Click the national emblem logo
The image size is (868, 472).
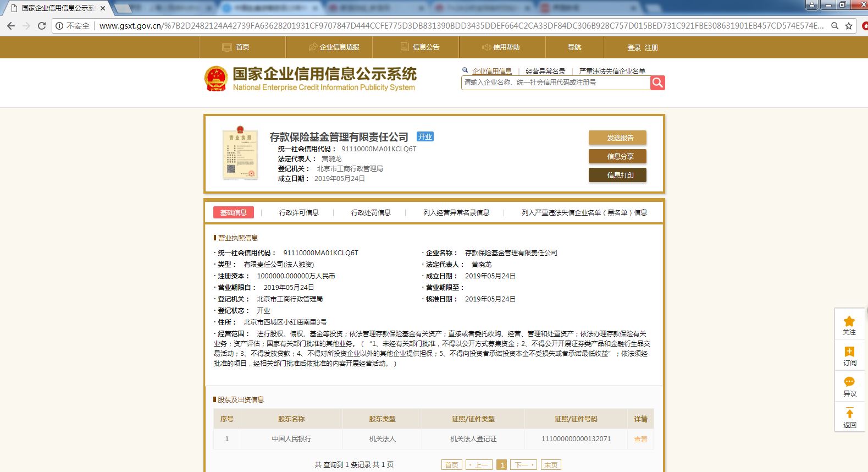tap(216, 79)
